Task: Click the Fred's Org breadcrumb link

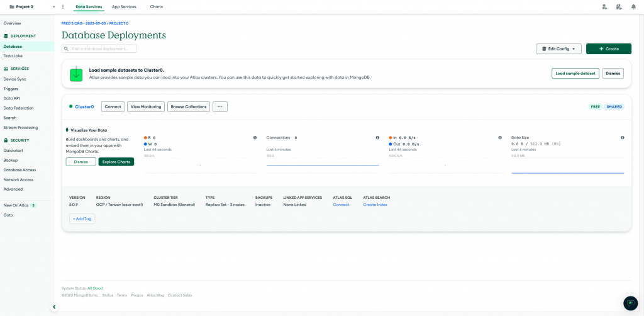Action: coord(85,23)
